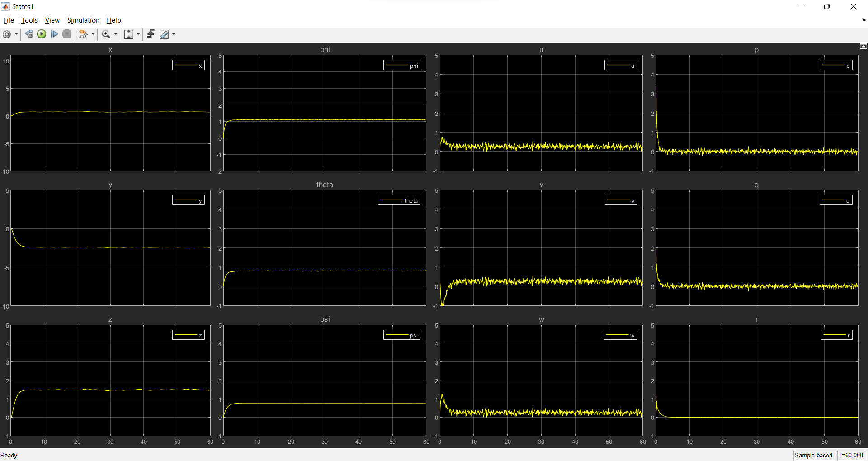Image resolution: width=868 pixels, height=461 pixels.
Task: Click the maximize axes button at top-right of plots
Action: (863, 47)
